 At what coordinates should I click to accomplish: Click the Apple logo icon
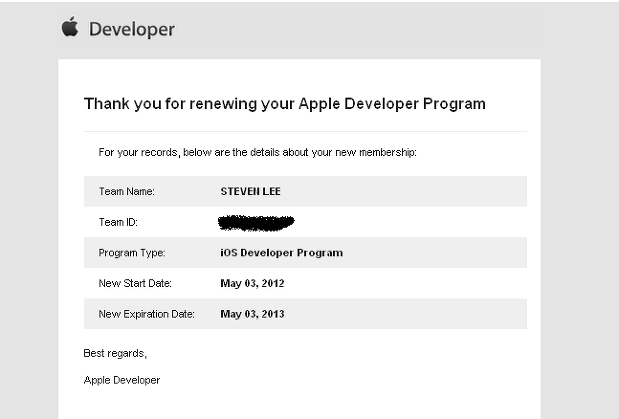(70, 26)
